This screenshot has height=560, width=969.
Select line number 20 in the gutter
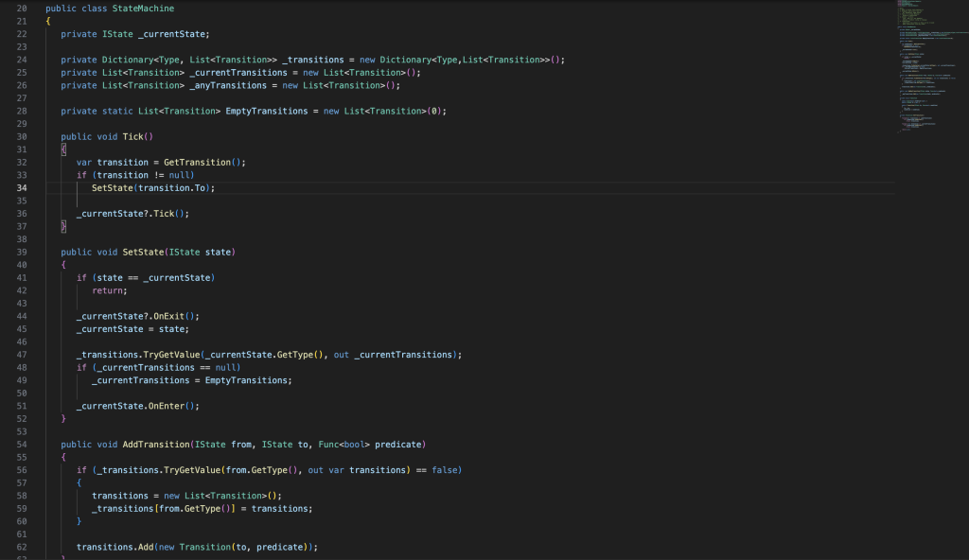coord(22,9)
